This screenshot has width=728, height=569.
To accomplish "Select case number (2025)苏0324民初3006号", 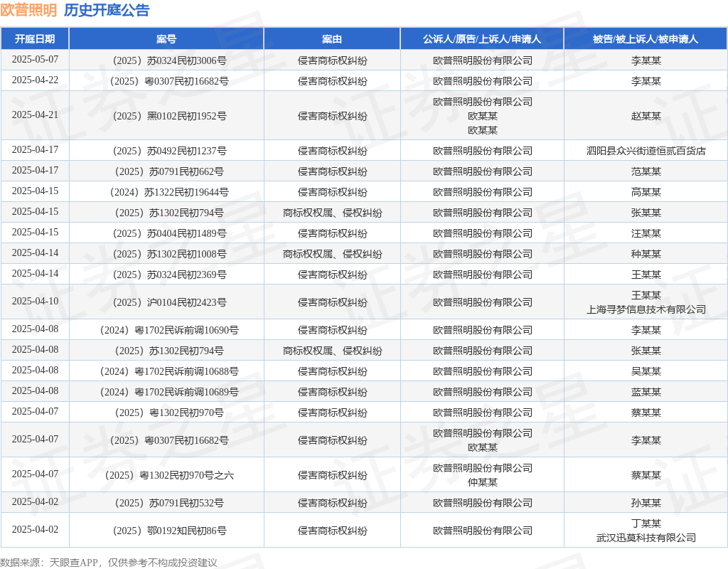I will pos(169,61).
